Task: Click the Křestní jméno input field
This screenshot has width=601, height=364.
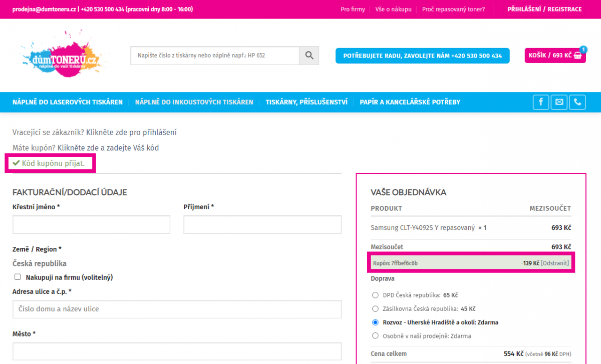Action: (91, 225)
